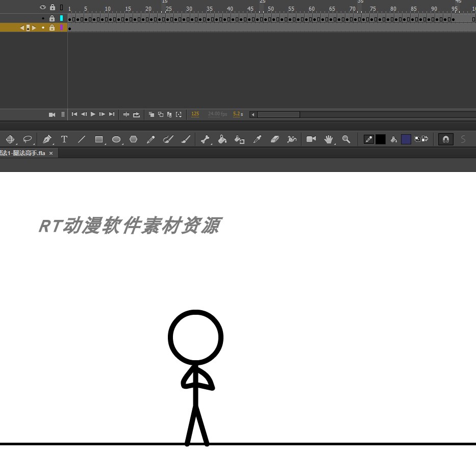Screen dimensions: 476x476
Task: Open the black stroke color swatch
Action: click(x=381, y=139)
